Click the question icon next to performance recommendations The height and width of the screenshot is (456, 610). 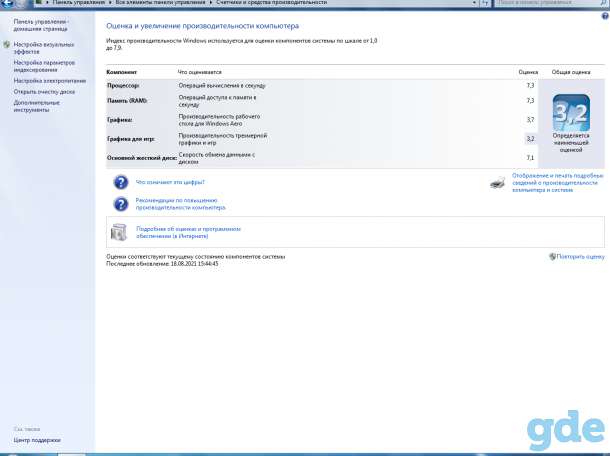click(121, 204)
